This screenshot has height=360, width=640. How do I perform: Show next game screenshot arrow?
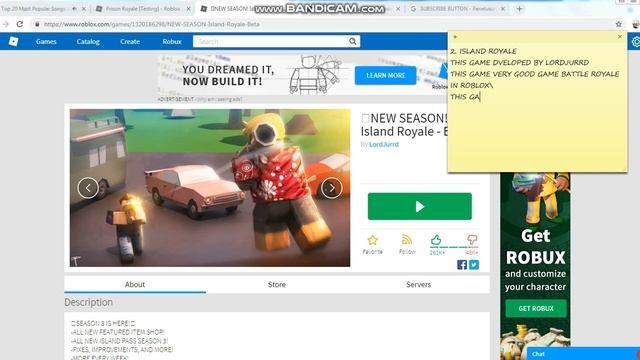(331, 188)
